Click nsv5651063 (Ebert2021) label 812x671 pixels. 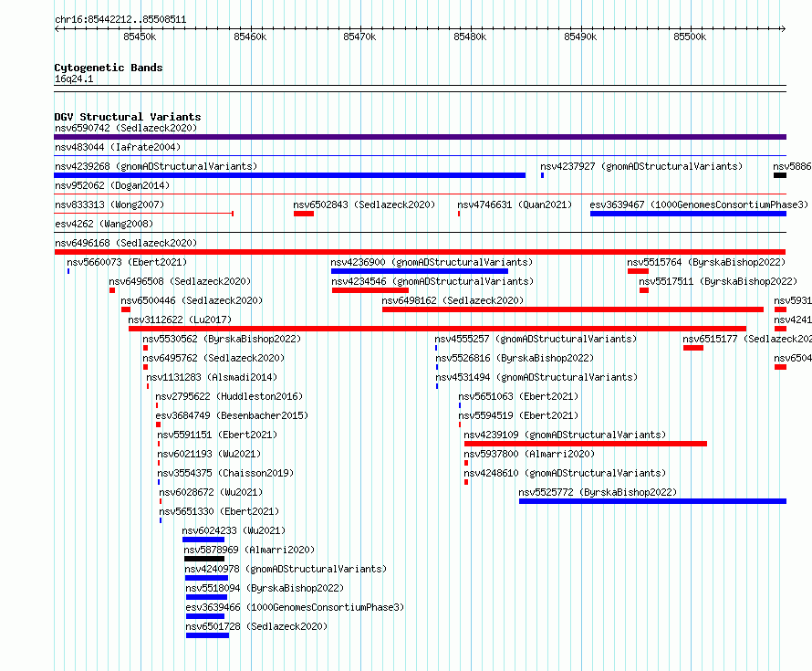[x=518, y=396]
